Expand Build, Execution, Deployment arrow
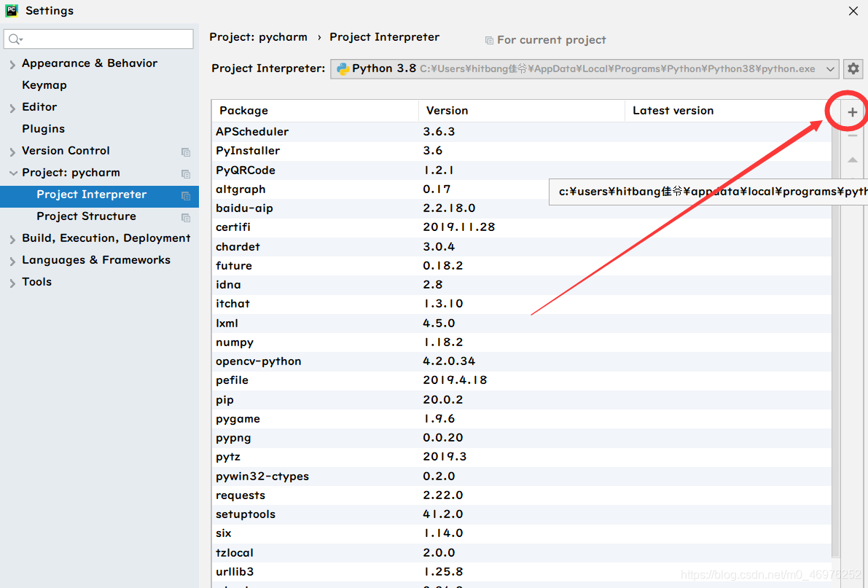 pos(12,239)
